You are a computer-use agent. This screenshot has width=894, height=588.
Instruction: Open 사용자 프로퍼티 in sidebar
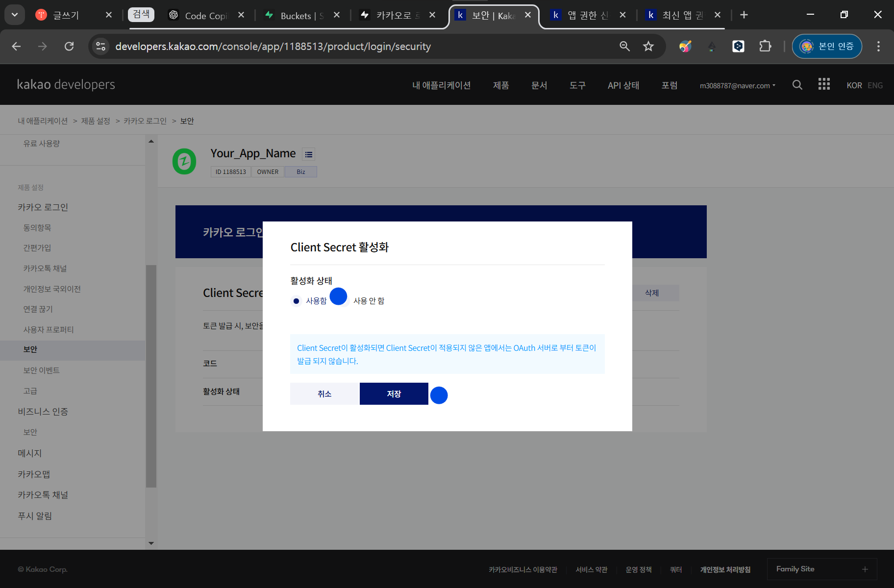point(49,330)
